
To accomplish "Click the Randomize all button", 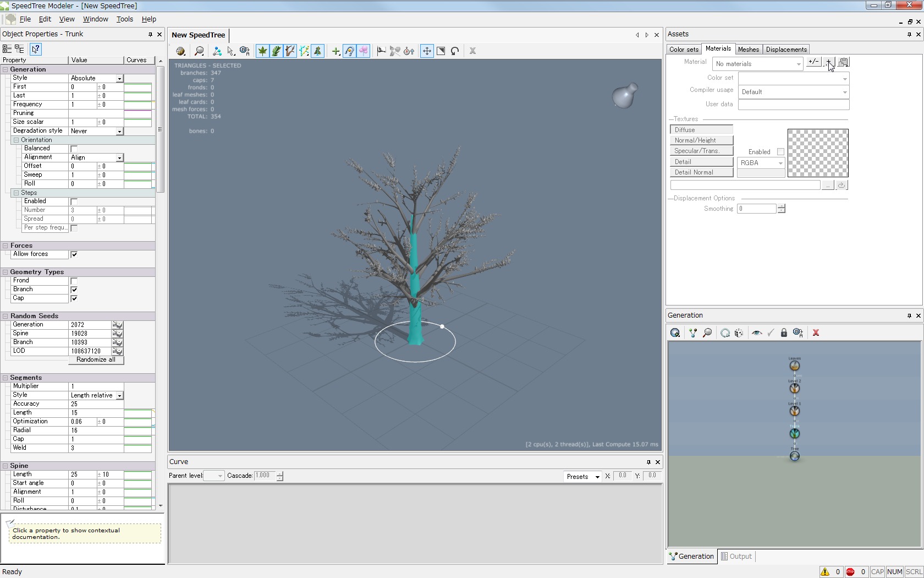I will (96, 360).
